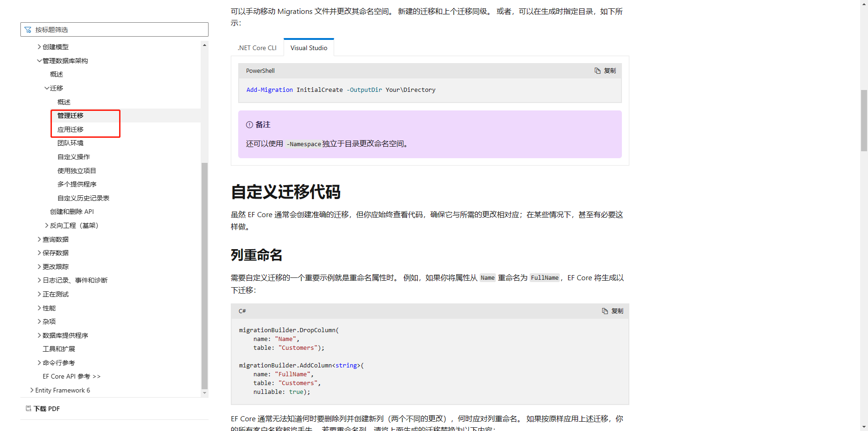Click the -Namespace inline code
868x431 pixels.
pos(304,144)
